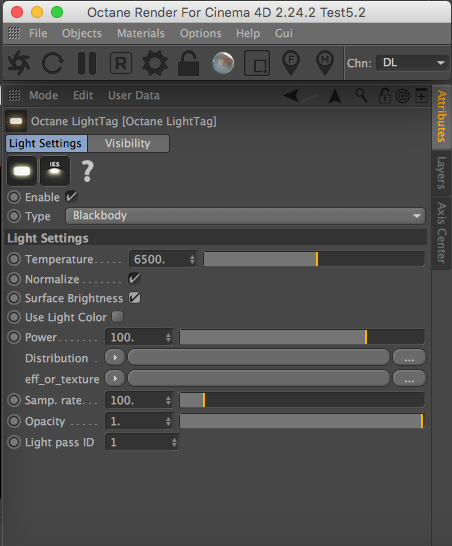Switch to Axis Center side tab
The height and width of the screenshot is (546, 452).
441,233
